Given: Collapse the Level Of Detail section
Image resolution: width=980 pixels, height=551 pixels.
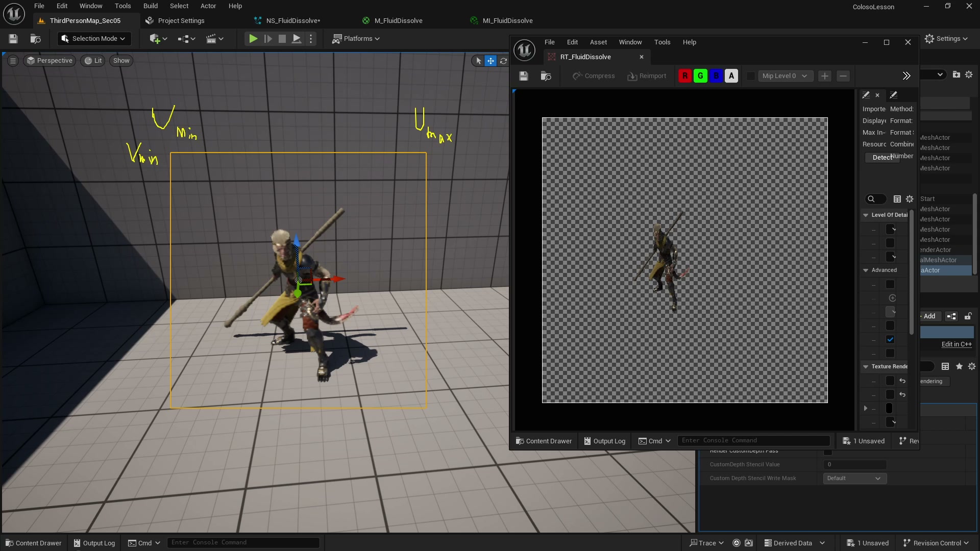Looking at the screenshot, I should click(866, 215).
